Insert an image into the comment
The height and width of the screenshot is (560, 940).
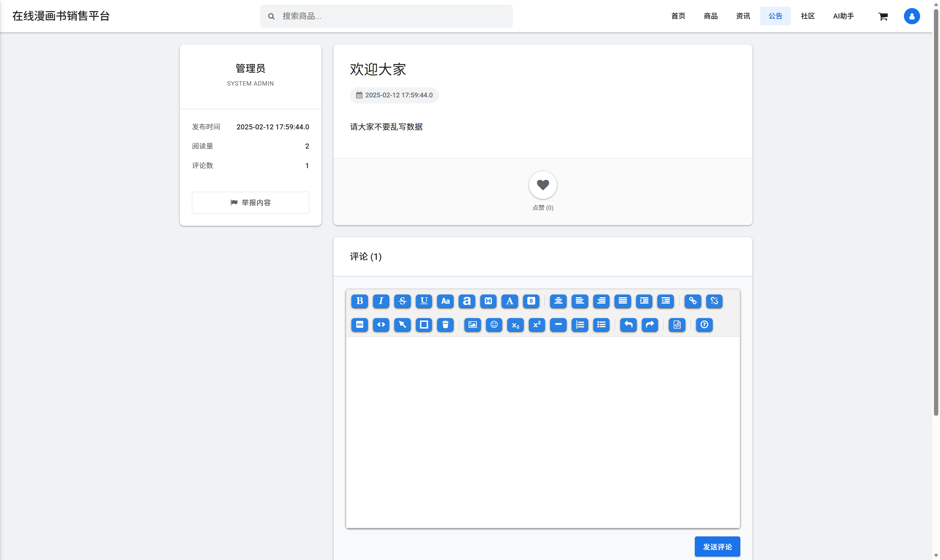tap(472, 325)
